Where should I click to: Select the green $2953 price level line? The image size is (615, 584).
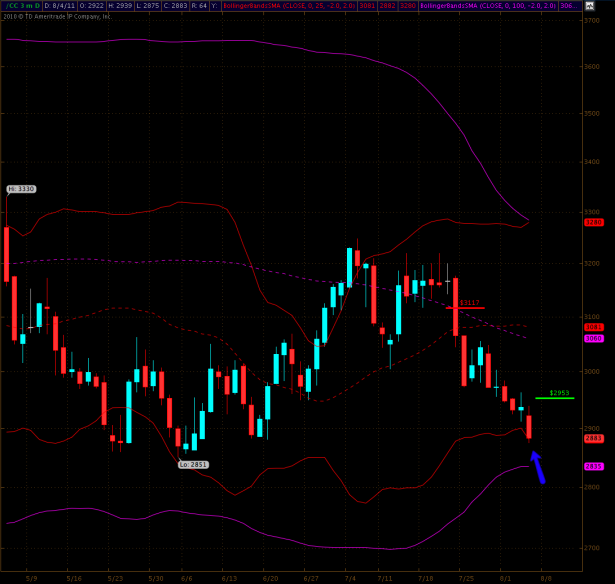tap(554, 397)
